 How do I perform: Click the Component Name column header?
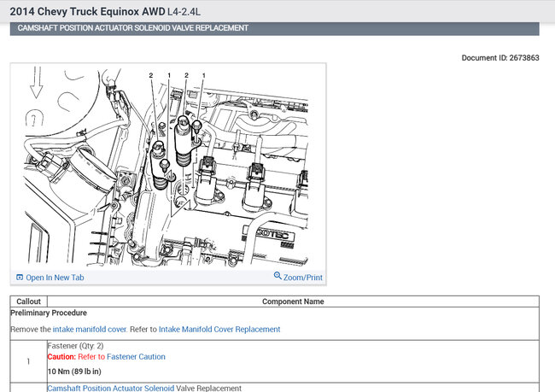coord(293,301)
